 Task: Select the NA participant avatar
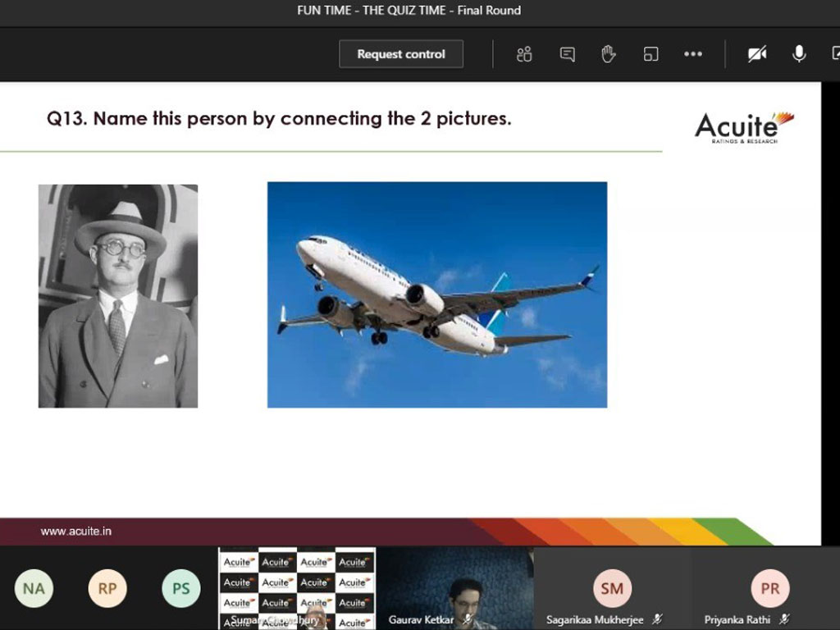tap(34, 588)
